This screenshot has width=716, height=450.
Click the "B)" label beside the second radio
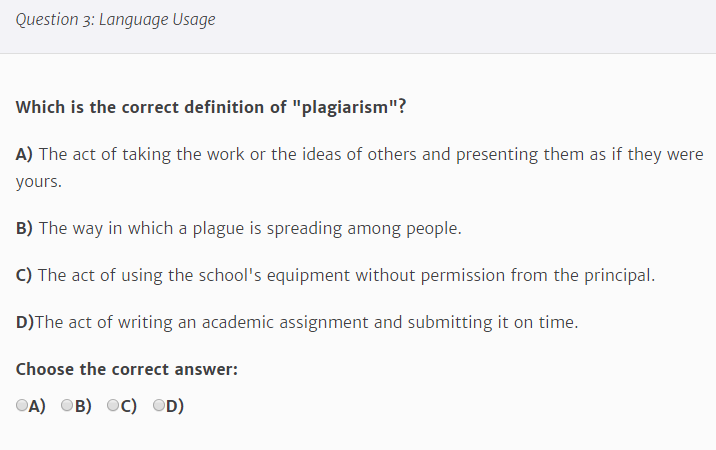[84, 406]
